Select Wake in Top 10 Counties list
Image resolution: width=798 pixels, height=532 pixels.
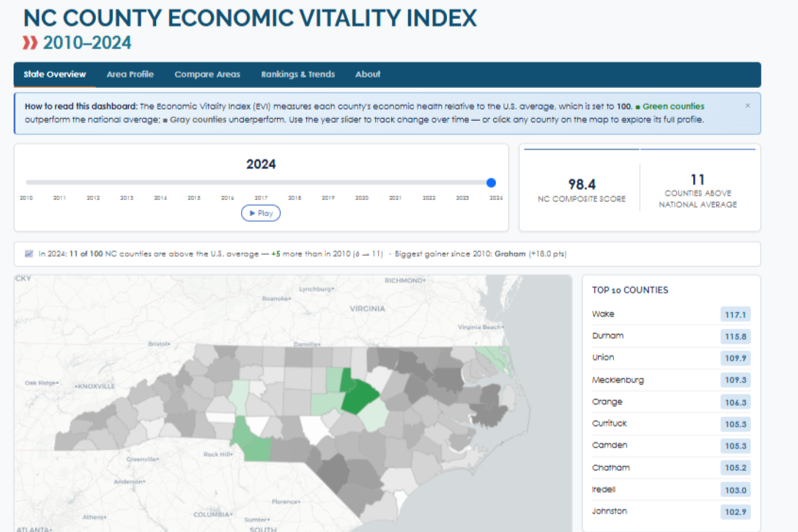pyautogui.click(x=603, y=314)
